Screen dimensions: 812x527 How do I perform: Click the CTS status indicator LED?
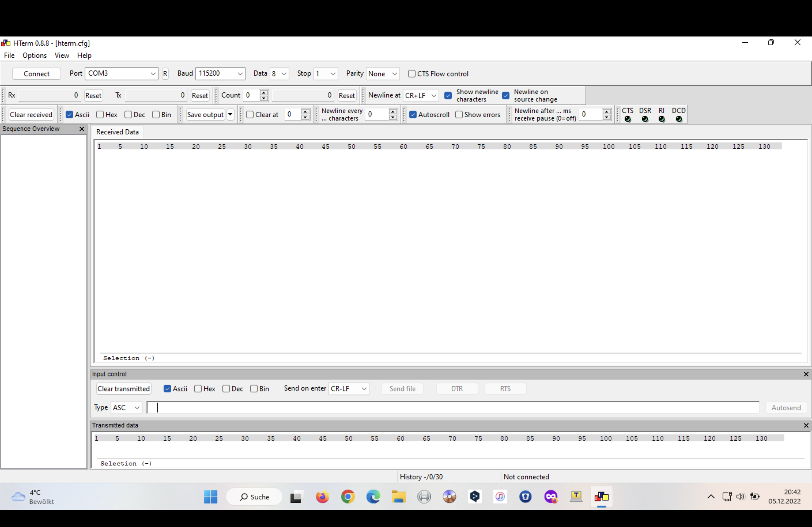tap(628, 119)
